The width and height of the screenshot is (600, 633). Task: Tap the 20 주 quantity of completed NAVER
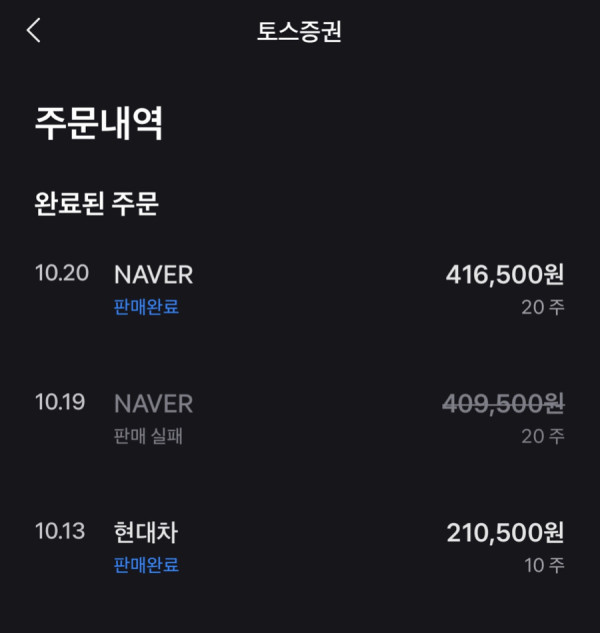pos(543,307)
